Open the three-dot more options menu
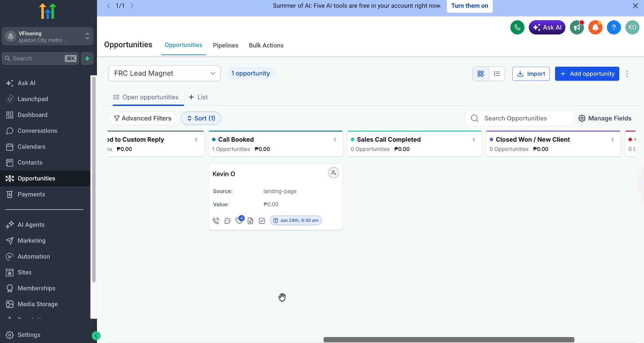Image resolution: width=644 pixels, height=343 pixels. click(627, 74)
